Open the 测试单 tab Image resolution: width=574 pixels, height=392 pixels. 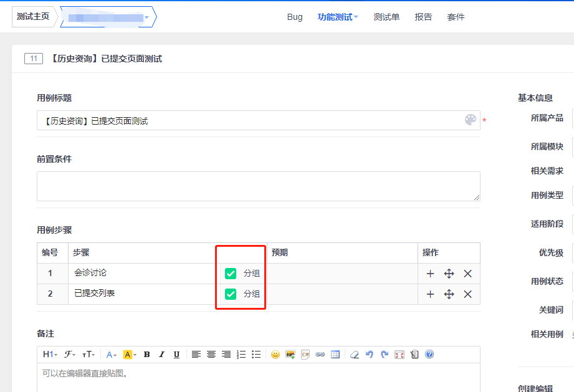click(386, 17)
